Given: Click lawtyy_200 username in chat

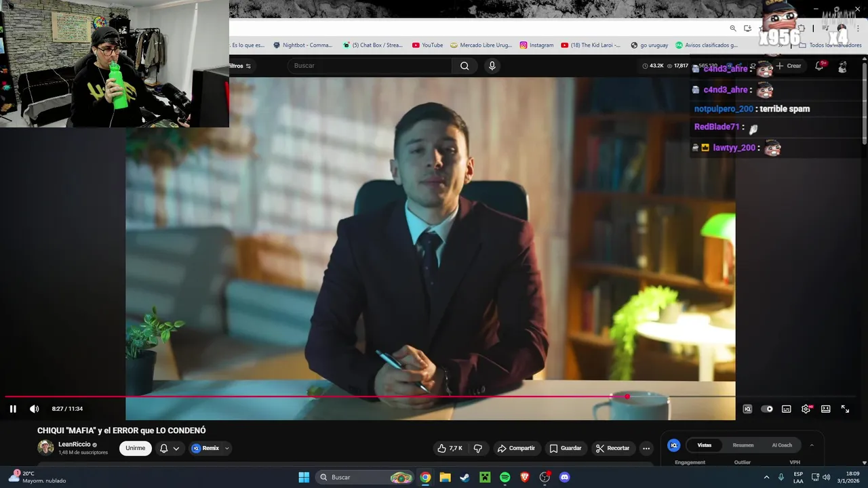Looking at the screenshot, I should click(x=734, y=147).
